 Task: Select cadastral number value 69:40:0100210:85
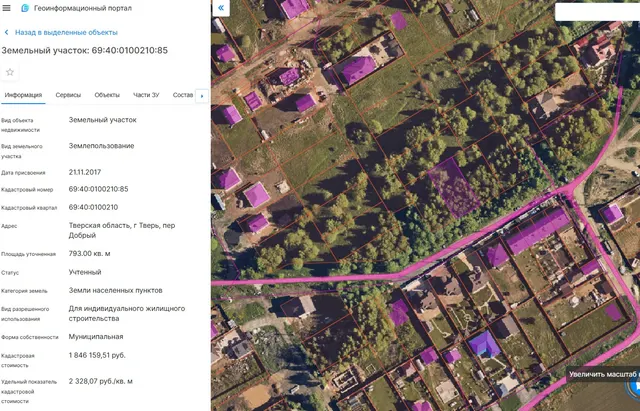pyautogui.click(x=98, y=189)
